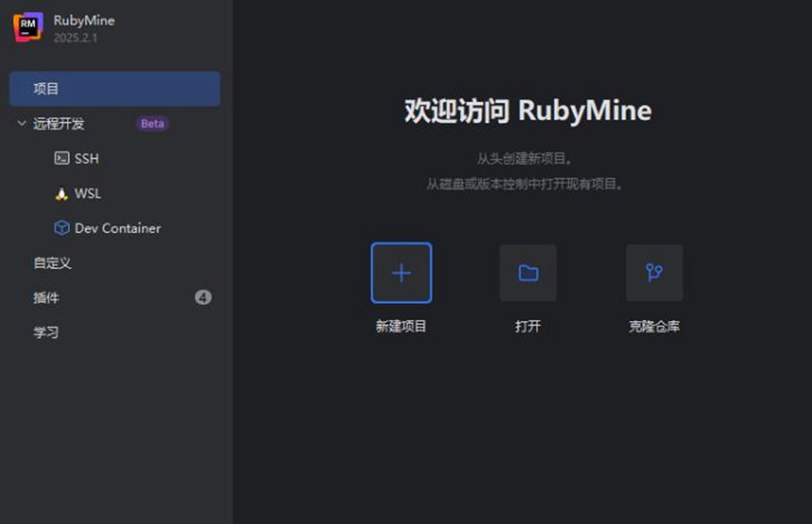Click the SSH terminal icon
812x524 pixels.
click(x=62, y=158)
